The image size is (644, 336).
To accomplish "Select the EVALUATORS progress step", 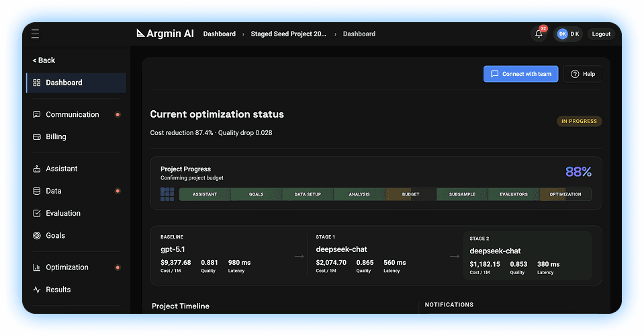I will pyautogui.click(x=514, y=194).
